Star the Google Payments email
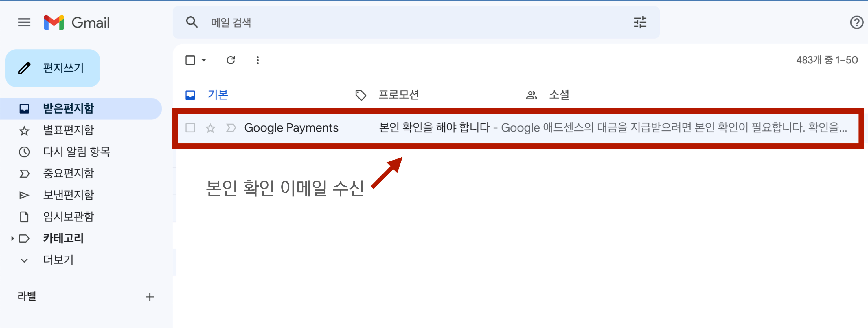 [210, 128]
